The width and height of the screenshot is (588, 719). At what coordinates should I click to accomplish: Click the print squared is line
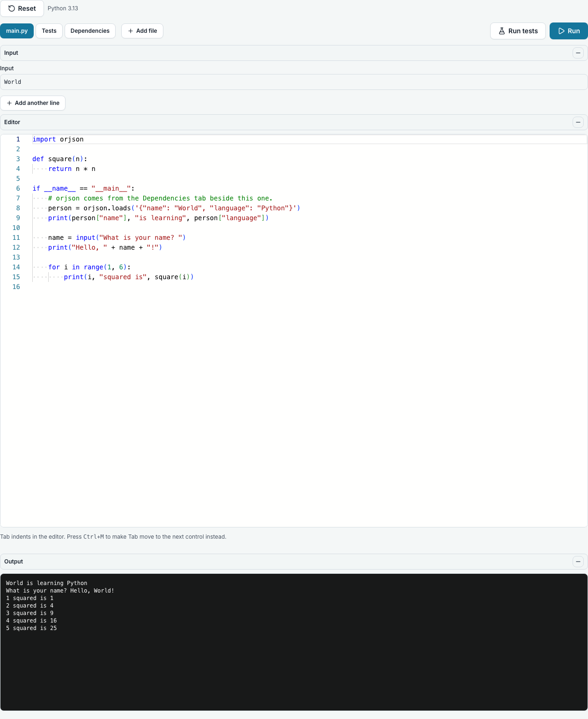129,277
